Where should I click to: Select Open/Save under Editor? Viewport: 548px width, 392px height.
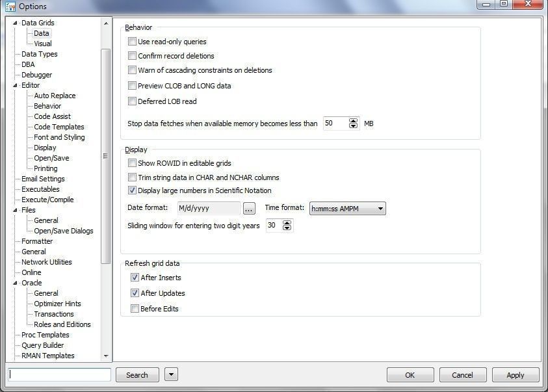tap(51, 158)
